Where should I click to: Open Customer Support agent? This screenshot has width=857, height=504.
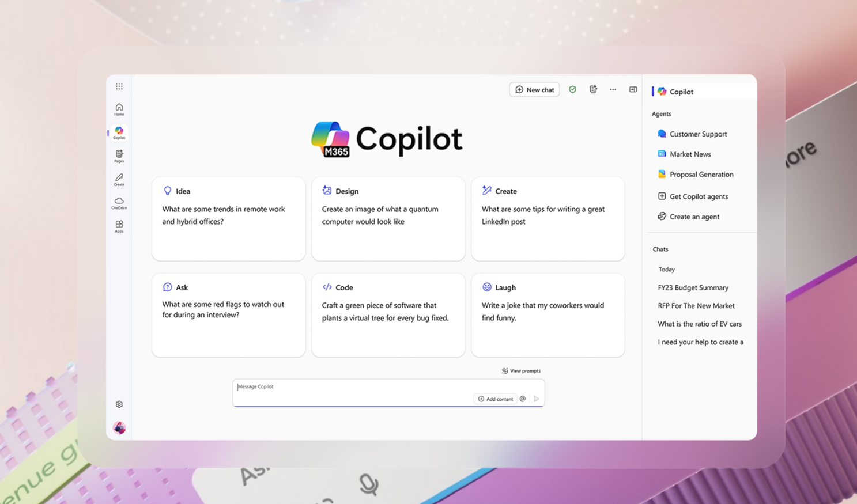point(692,134)
